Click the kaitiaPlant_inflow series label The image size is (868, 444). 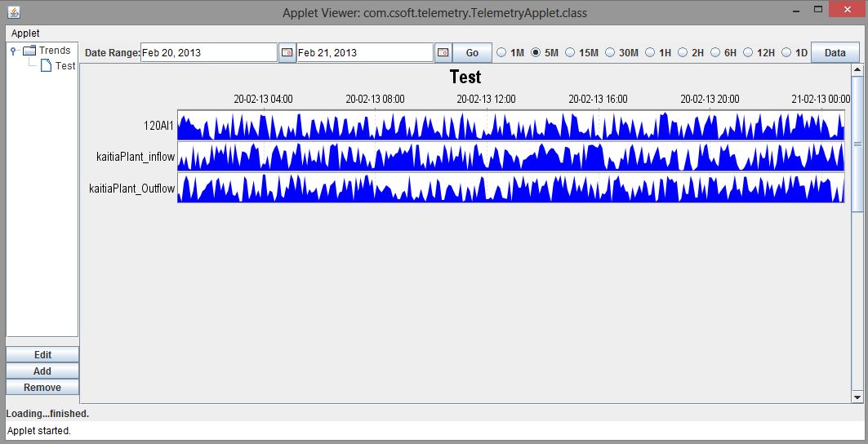pos(136,157)
